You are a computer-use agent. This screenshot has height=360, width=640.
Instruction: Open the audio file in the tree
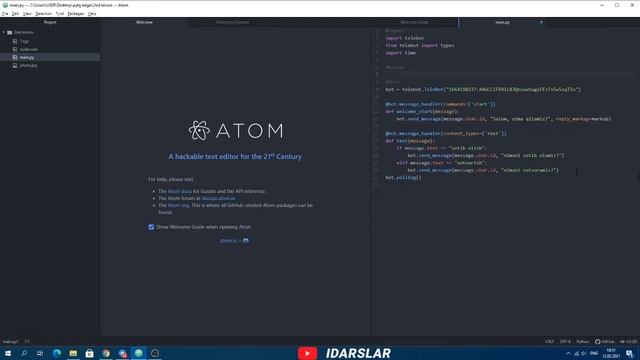(29, 49)
